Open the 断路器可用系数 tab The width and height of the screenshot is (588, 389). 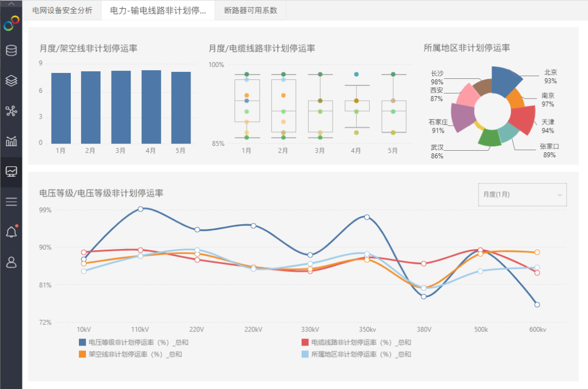[x=250, y=10]
